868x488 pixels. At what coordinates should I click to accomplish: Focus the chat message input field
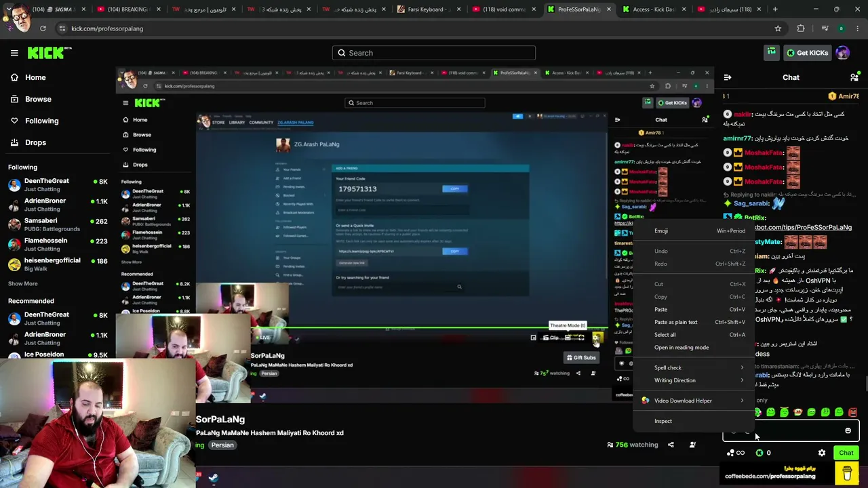[791, 430]
